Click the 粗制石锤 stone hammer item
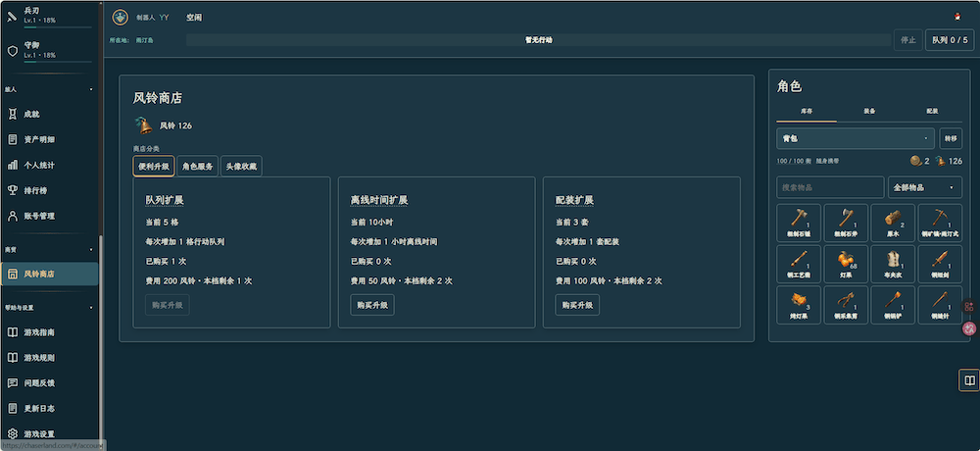This screenshot has width=980, height=451. tap(799, 223)
